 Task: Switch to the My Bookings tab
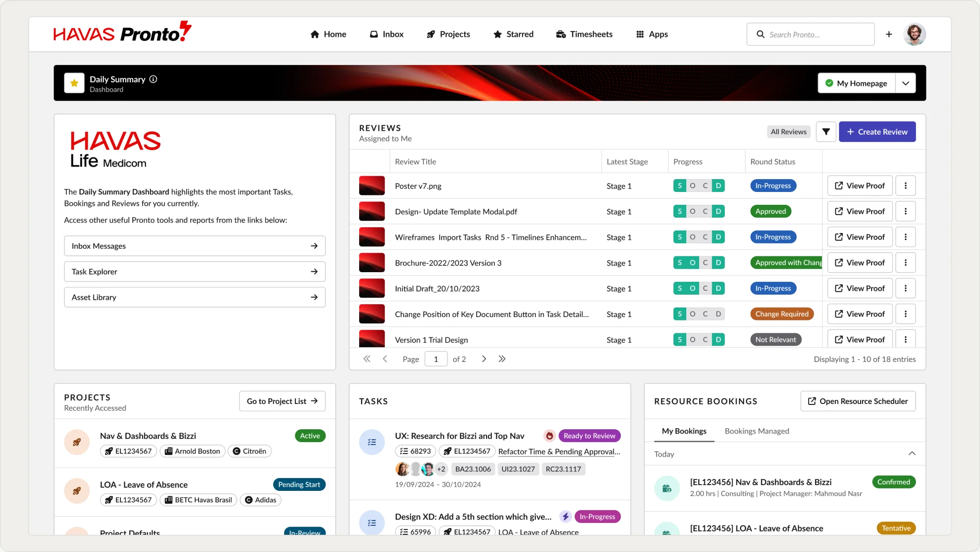(684, 431)
